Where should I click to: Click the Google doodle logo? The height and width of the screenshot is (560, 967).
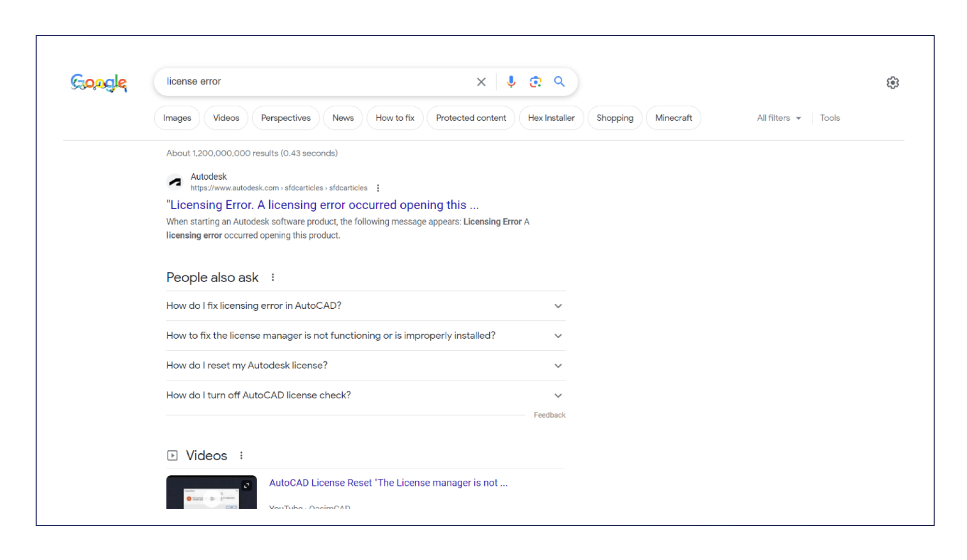point(98,83)
